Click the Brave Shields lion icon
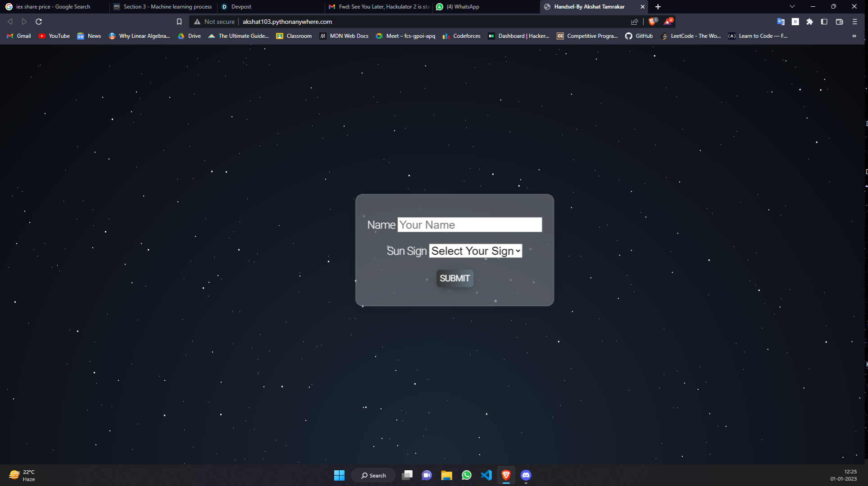The width and height of the screenshot is (868, 486). coord(652,22)
